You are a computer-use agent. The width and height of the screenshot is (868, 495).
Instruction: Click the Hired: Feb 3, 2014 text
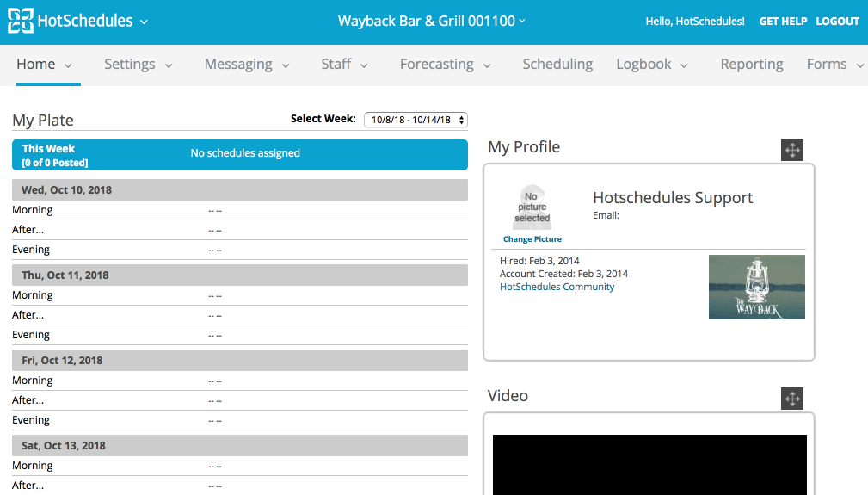coord(539,261)
